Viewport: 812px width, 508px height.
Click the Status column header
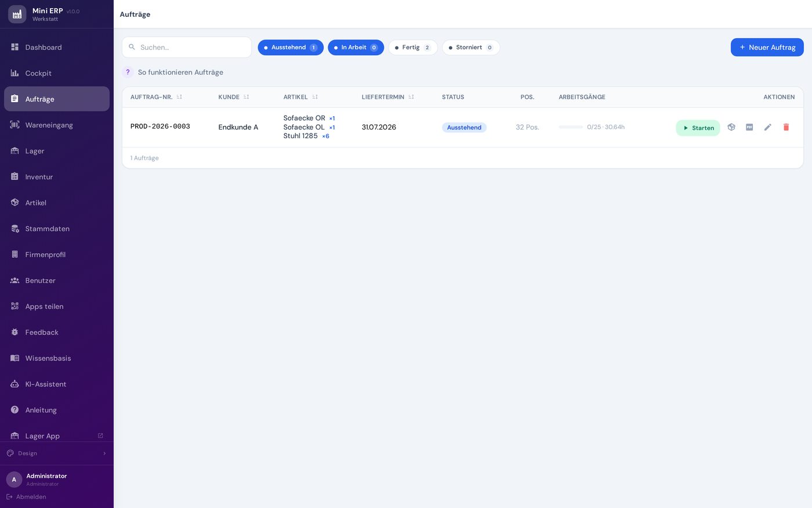click(x=453, y=97)
